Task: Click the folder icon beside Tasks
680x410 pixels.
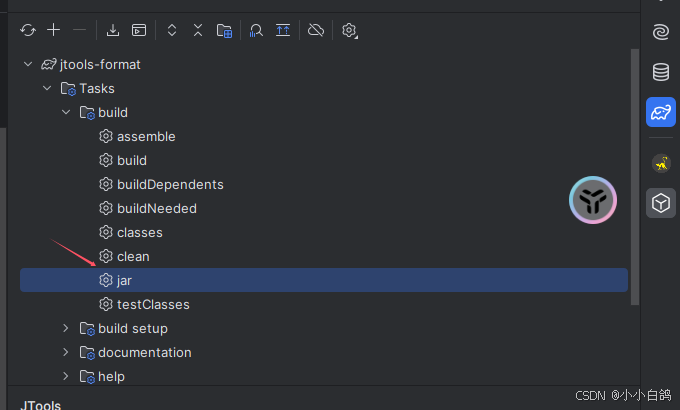Action: point(69,89)
